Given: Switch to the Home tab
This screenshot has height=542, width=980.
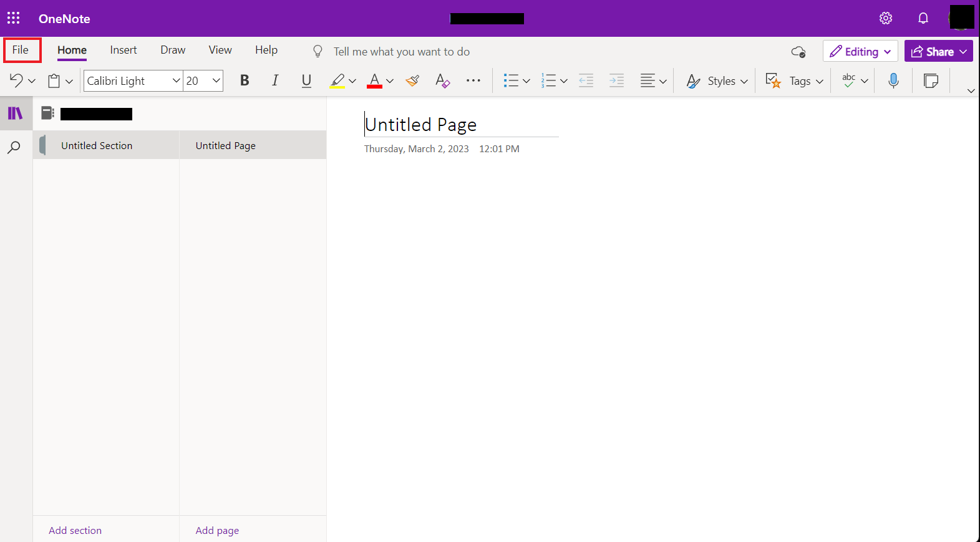Looking at the screenshot, I should point(72,50).
